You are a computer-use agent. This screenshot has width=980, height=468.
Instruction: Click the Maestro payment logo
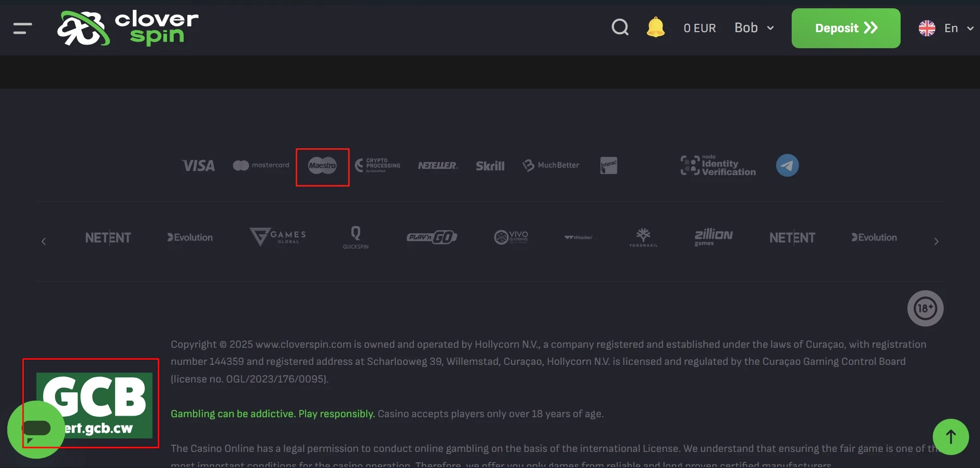pos(322,166)
